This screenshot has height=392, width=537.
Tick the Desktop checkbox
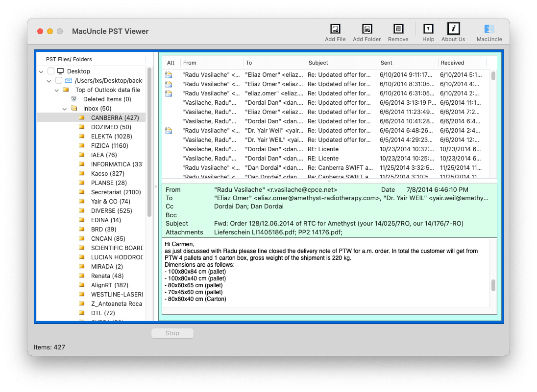tap(51, 71)
